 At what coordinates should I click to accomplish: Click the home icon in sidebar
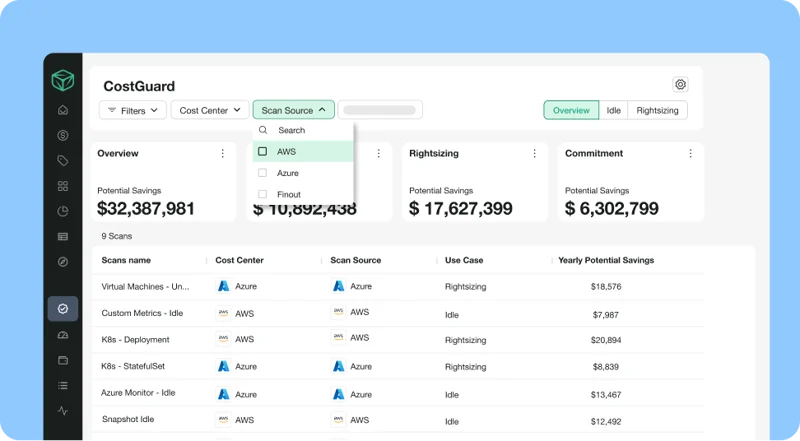pyautogui.click(x=63, y=110)
